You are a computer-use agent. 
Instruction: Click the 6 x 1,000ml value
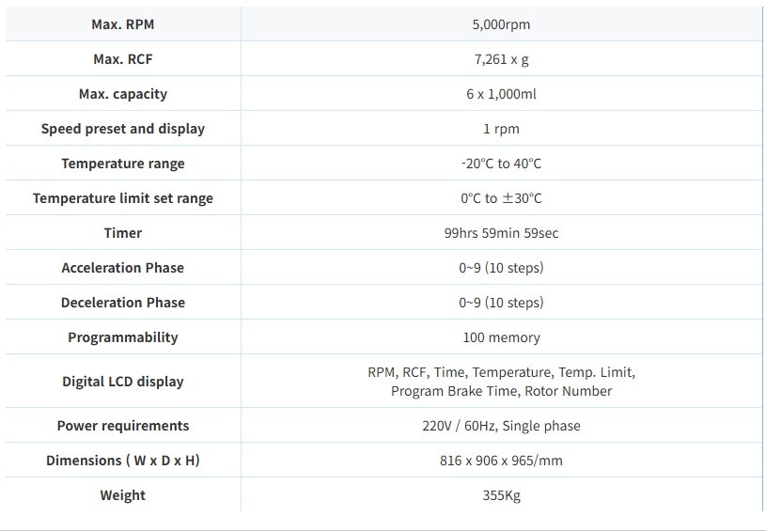coord(501,94)
